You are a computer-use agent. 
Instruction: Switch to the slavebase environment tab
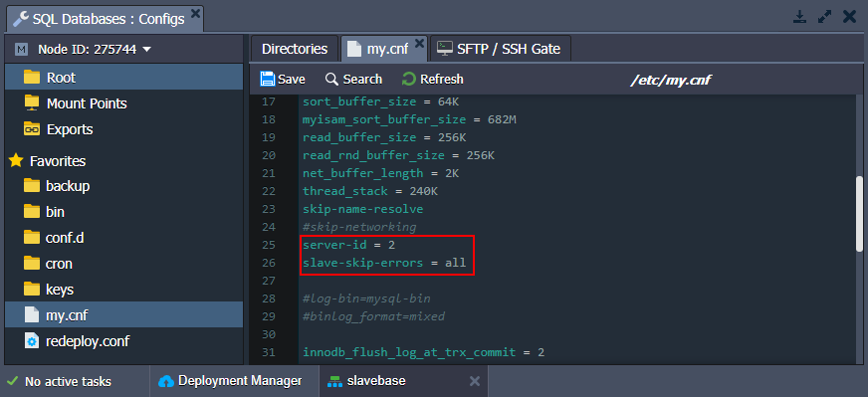click(x=376, y=381)
